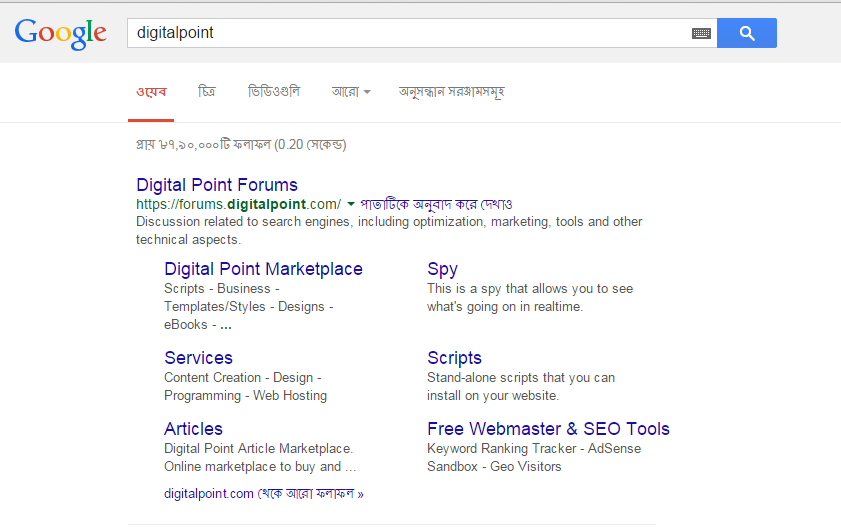Open the on-screen keyboard icon

(x=701, y=33)
